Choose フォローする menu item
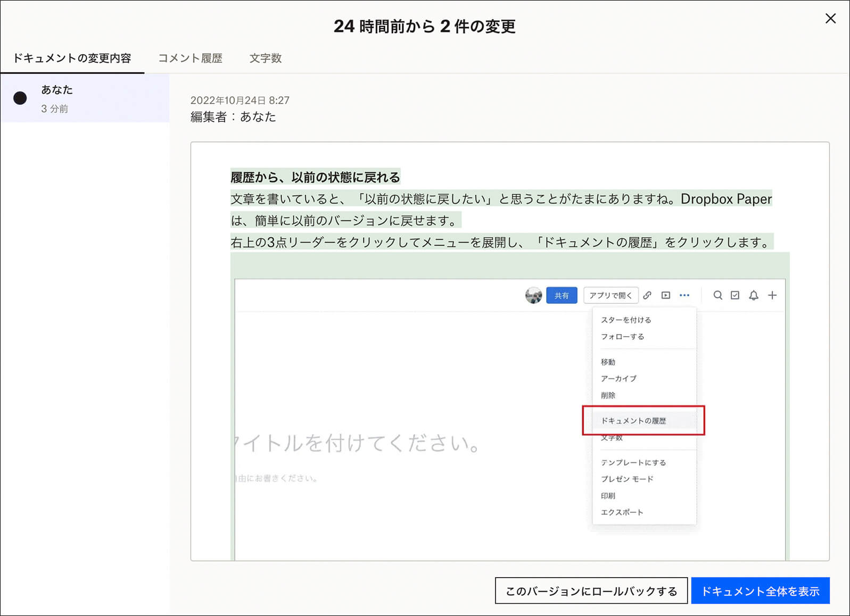 (x=622, y=337)
